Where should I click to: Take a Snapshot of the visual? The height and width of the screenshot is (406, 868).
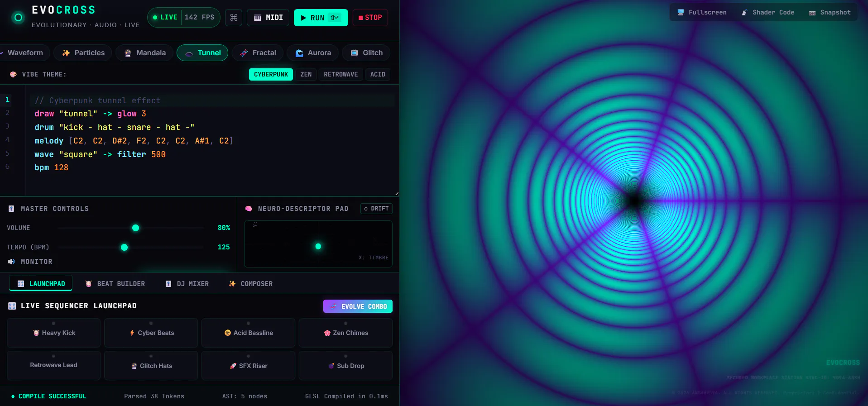pyautogui.click(x=830, y=13)
